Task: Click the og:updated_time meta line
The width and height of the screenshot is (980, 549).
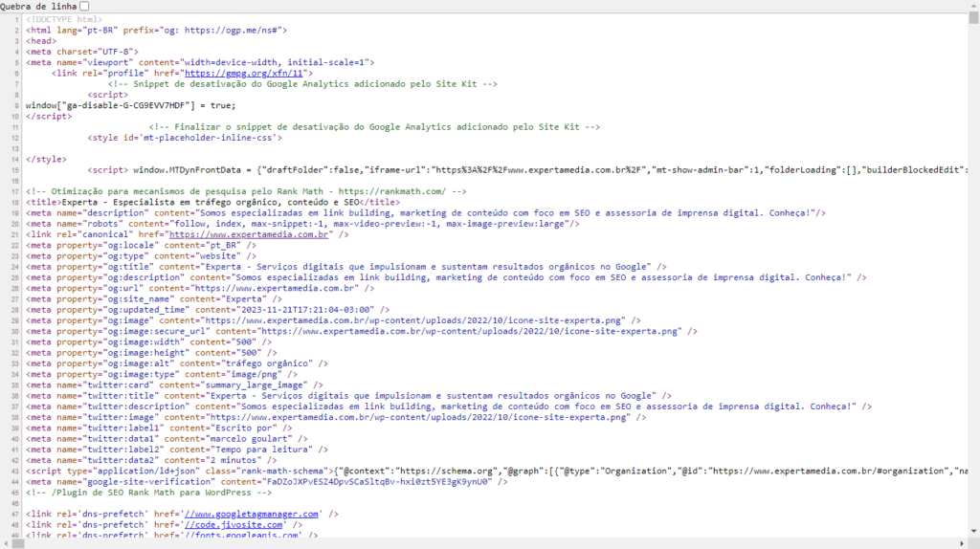Action: tap(208, 310)
